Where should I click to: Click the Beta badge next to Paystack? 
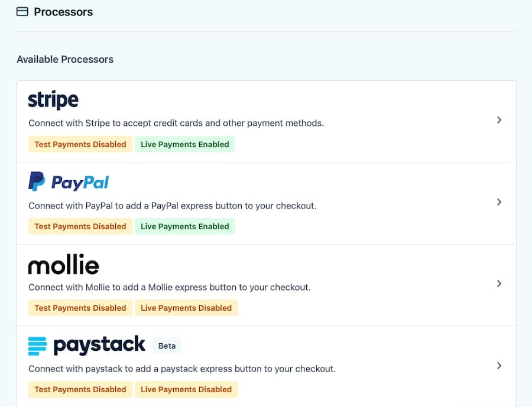(167, 346)
